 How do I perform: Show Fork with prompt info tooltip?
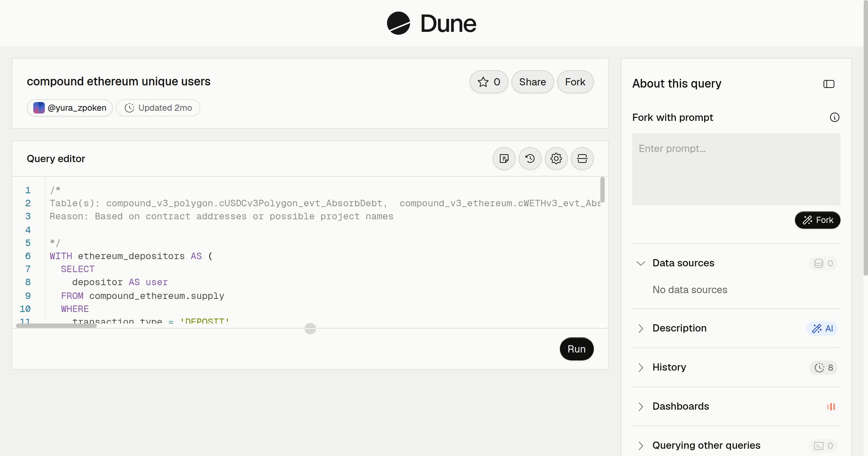click(x=834, y=117)
